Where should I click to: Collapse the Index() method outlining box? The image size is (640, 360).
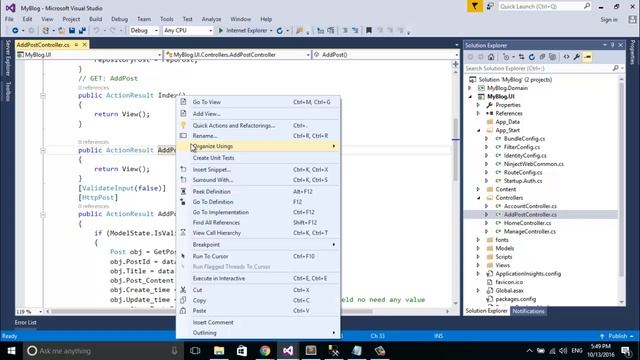click(x=42, y=96)
